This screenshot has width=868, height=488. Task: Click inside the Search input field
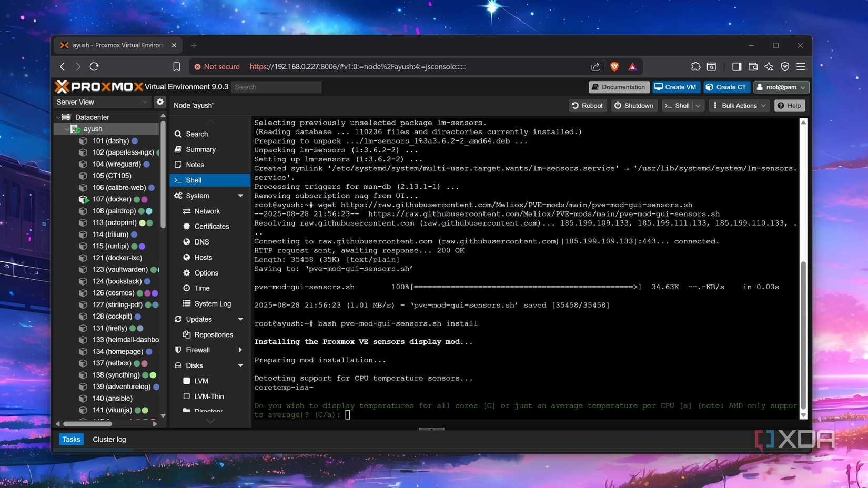pyautogui.click(x=276, y=87)
